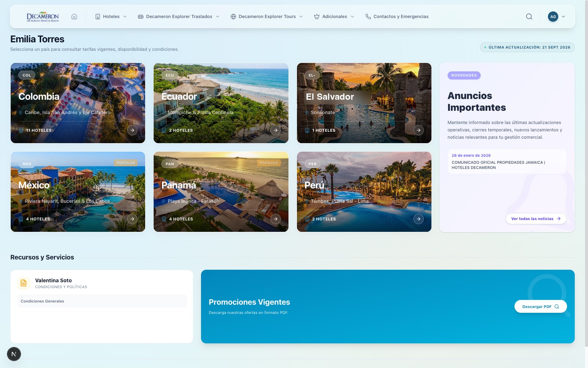Open user account chevron menu
Screen dimensions: 588x368
tap(563, 17)
